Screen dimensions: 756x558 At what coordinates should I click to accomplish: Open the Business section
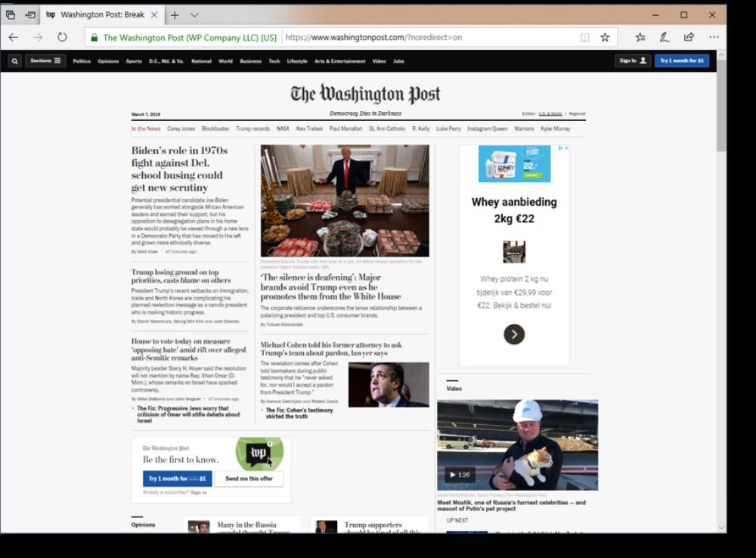point(250,61)
